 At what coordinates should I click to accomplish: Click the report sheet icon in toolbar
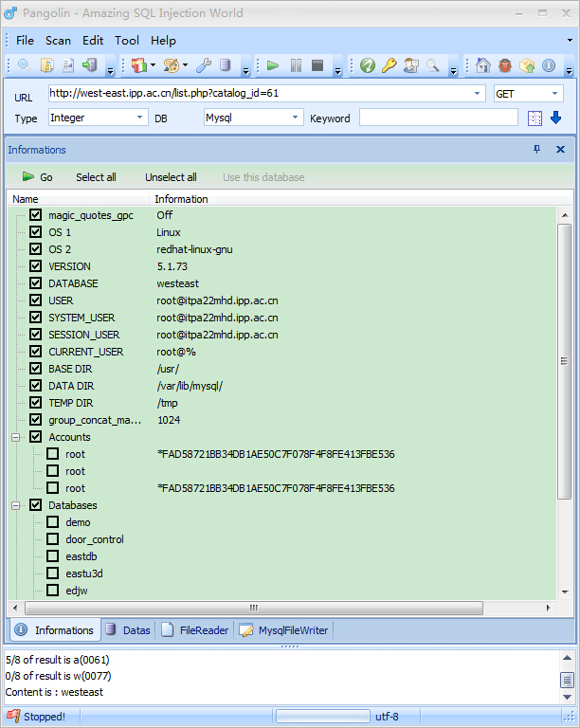(68, 65)
